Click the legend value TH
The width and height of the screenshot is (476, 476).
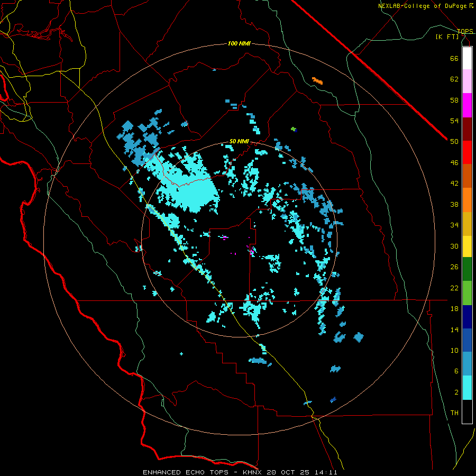coord(454,413)
